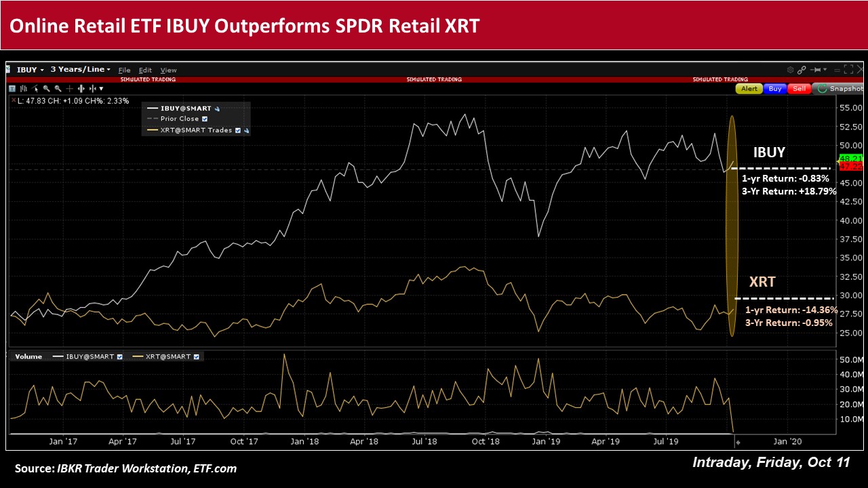Click the chart app icon beside IBUY
This screenshot has width=868, height=488.
click(9, 70)
